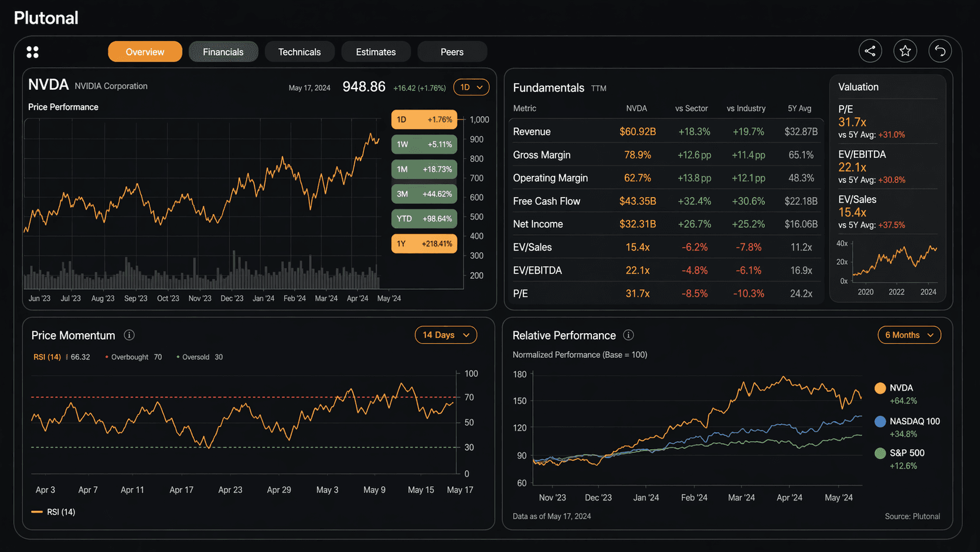Click the -10.3% P/E vs Industry cell
Screen dimensions: 980x552
pyautogui.click(x=748, y=293)
